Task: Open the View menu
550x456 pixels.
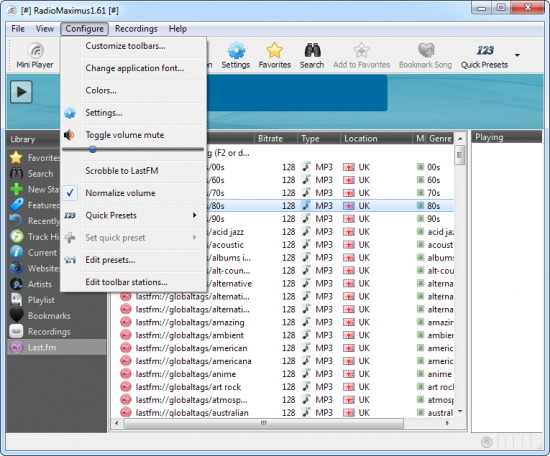Action: pyautogui.click(x=45, y=29)
